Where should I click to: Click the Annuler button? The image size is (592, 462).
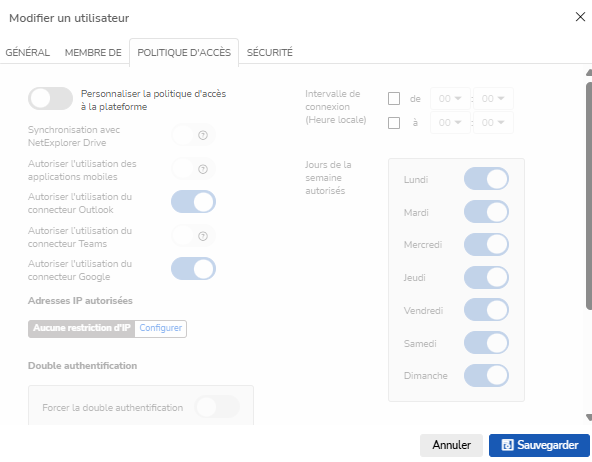[x=451, y=445]
